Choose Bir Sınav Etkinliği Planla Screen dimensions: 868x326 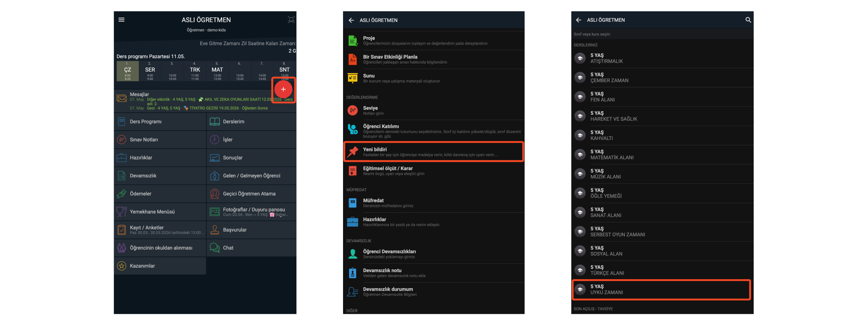(x=434, y=59)
